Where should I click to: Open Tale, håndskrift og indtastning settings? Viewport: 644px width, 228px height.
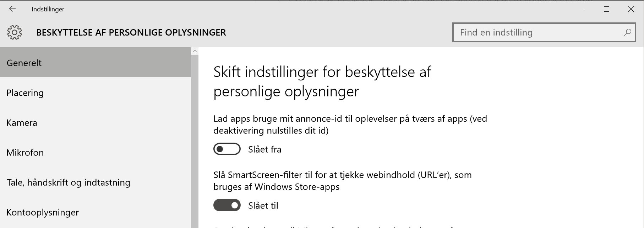(x=67, y=182)
